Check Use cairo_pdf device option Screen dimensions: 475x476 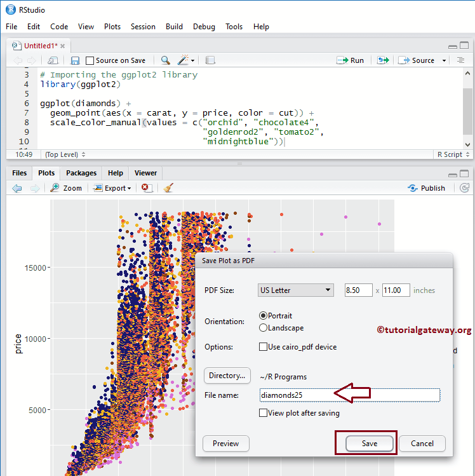coord(264,347)
